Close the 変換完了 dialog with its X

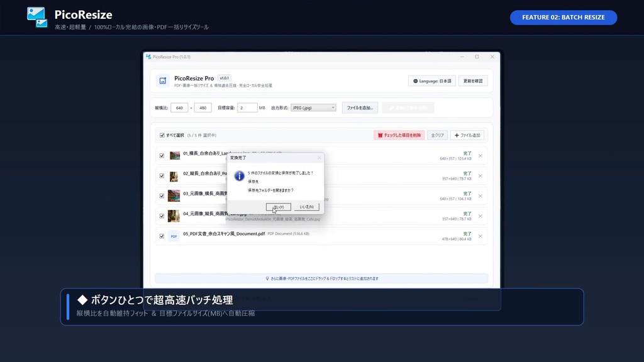click(x=319, y=158)
